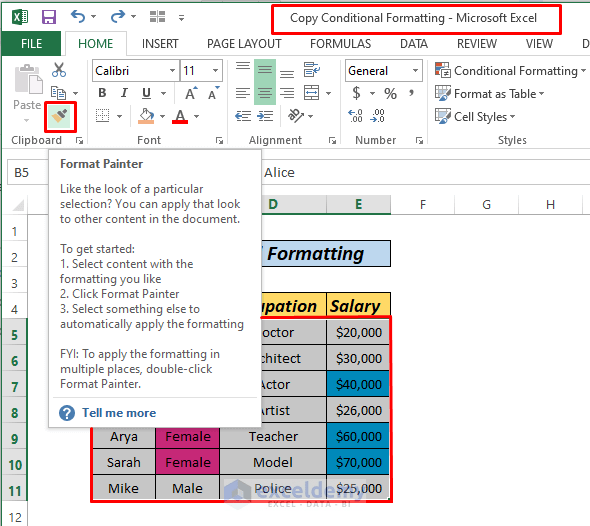The image size is (590, 526).
Task: Open the Format as Table dropdown
Action: click(490, 93)
